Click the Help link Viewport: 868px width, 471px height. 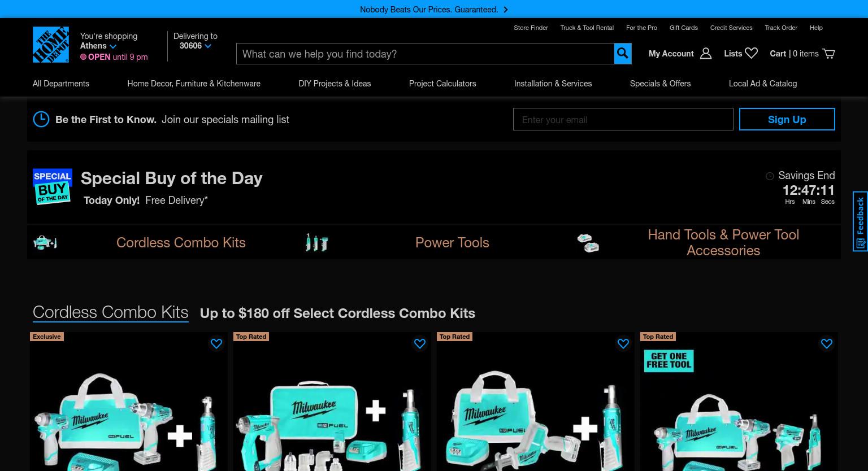click(x=816, y=28)
